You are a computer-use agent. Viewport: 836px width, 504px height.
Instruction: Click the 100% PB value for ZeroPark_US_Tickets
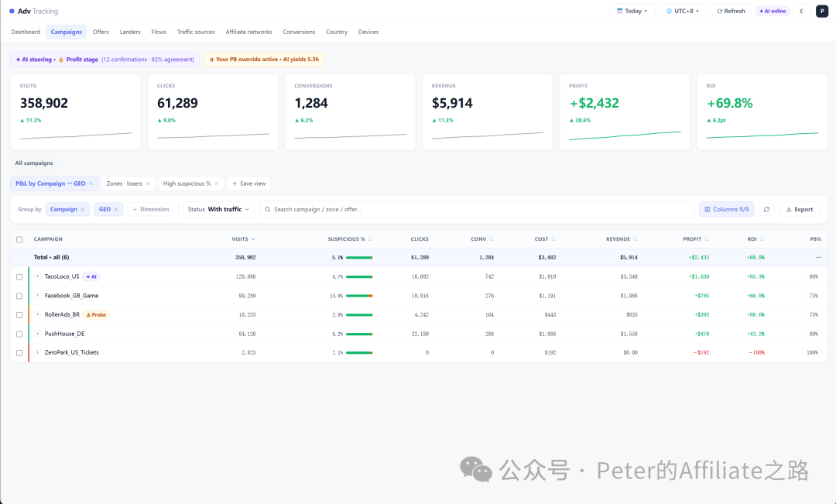[x=812, y=353]
